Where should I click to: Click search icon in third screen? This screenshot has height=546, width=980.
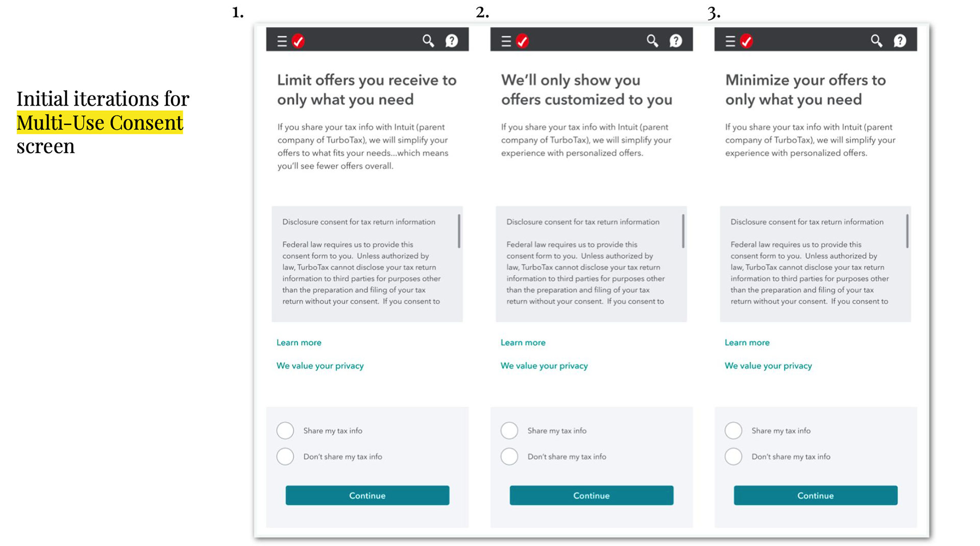tap(876, 41)
